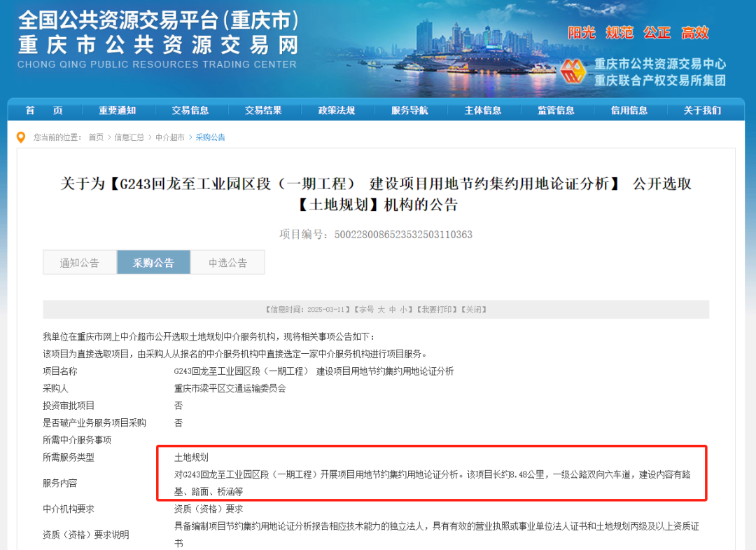The width and height of the screenshot is (756, 550).
Task: Open the 交易结果 navigation item
Action: pyautogui.click(x=263, y=111)
